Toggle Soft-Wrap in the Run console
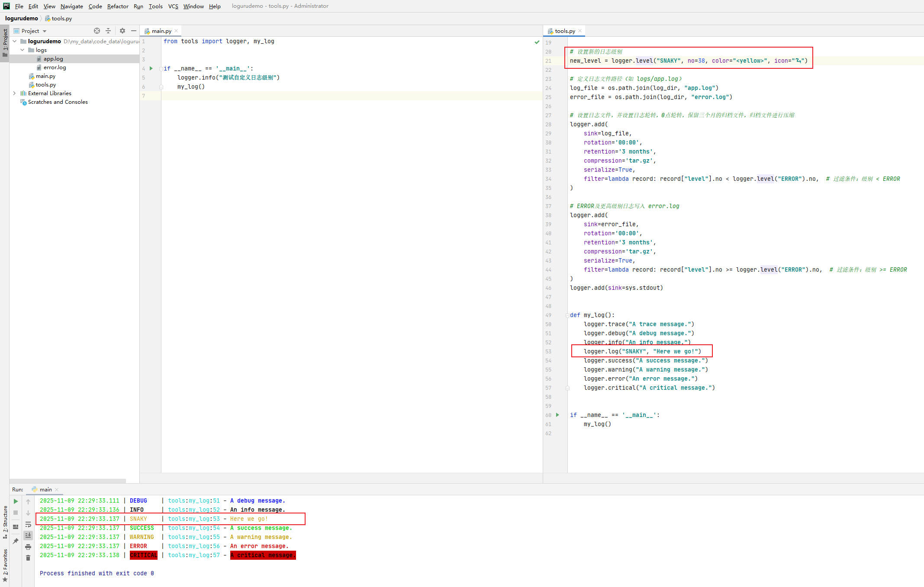This screenshot has height=587, width=924. pyautogui.click(x=28, y=524)
